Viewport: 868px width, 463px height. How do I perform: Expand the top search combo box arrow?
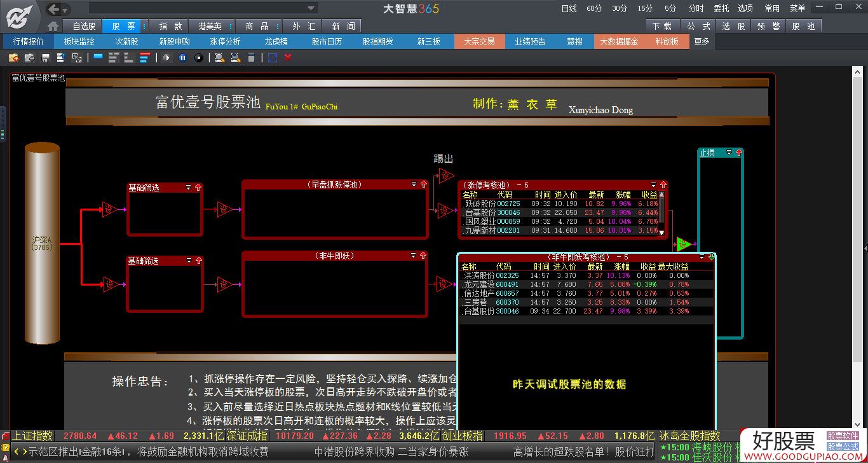tap(311, 8)
